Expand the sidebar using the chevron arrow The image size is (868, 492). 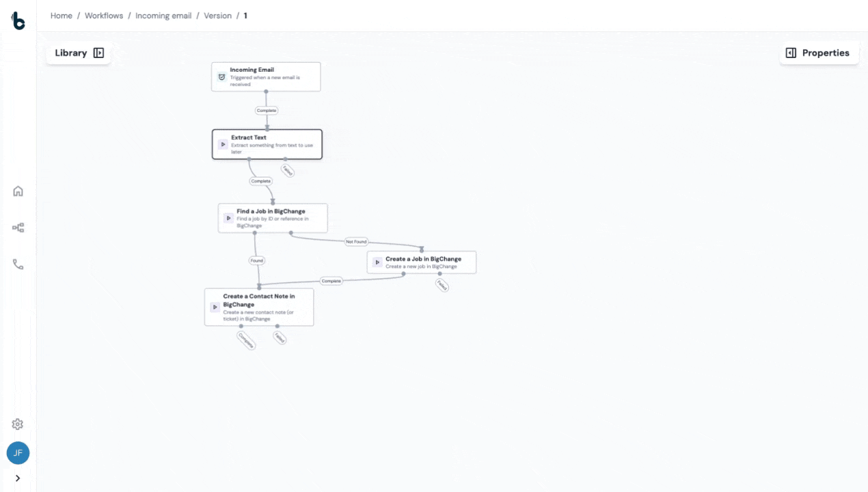click(18, 478)
